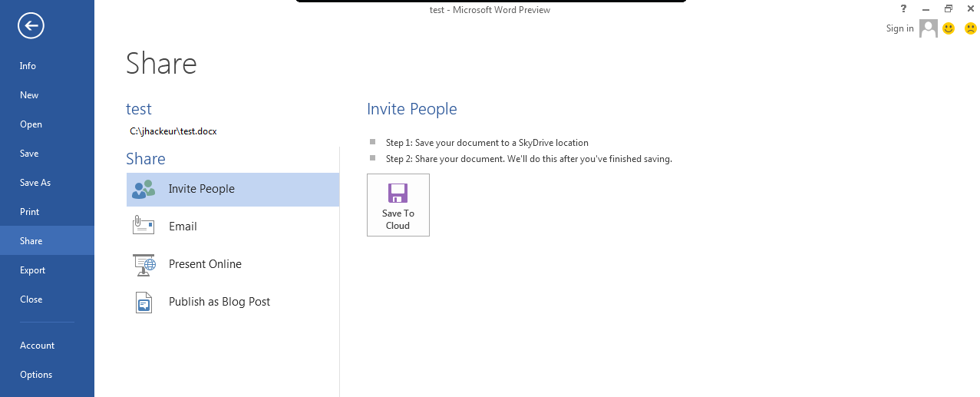The height and width of the screenshot is (397, 980).
Task: Click the Invite People heading on right
Action: point(412,109)
